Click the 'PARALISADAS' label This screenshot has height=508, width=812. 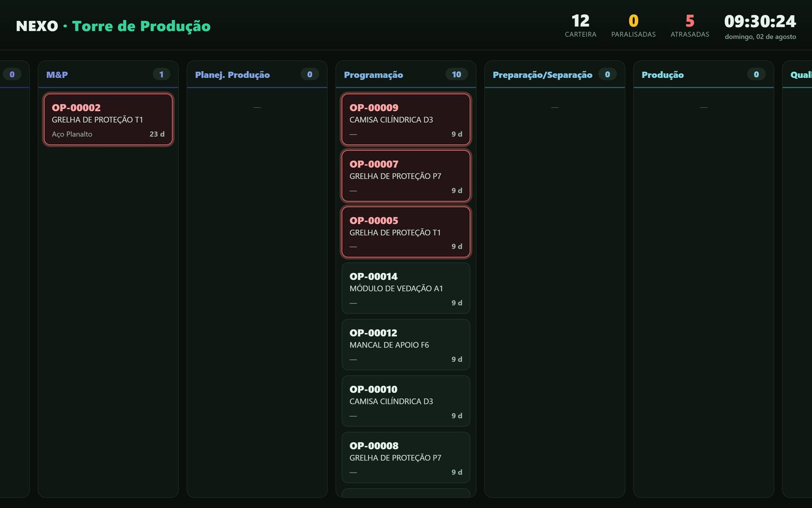tap(633, 34)
